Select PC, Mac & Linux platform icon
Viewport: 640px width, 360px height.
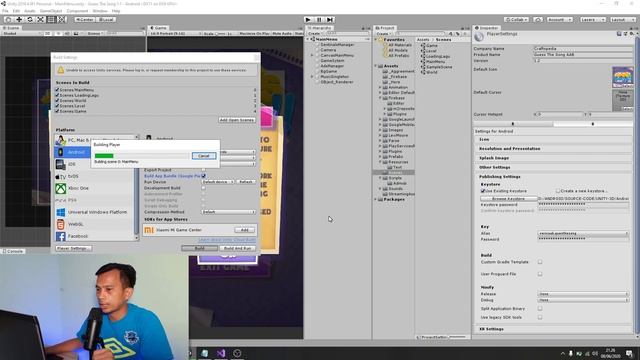click(60, 140)
